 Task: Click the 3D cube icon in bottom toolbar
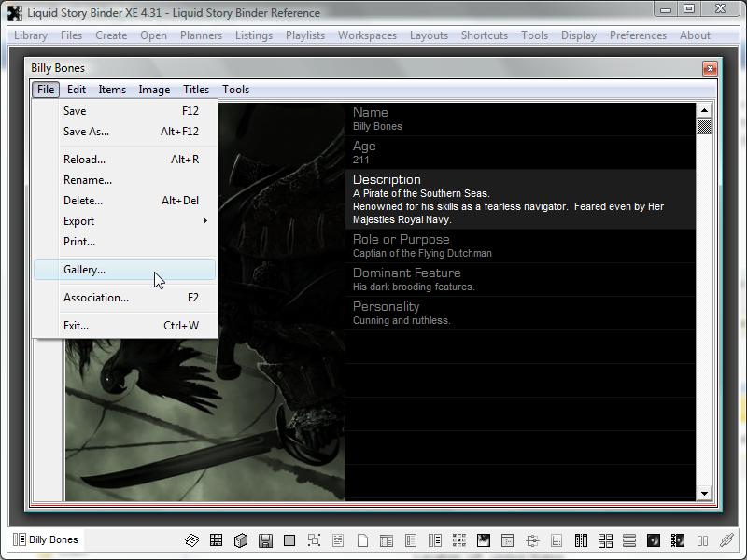click(x=241, y=540)
